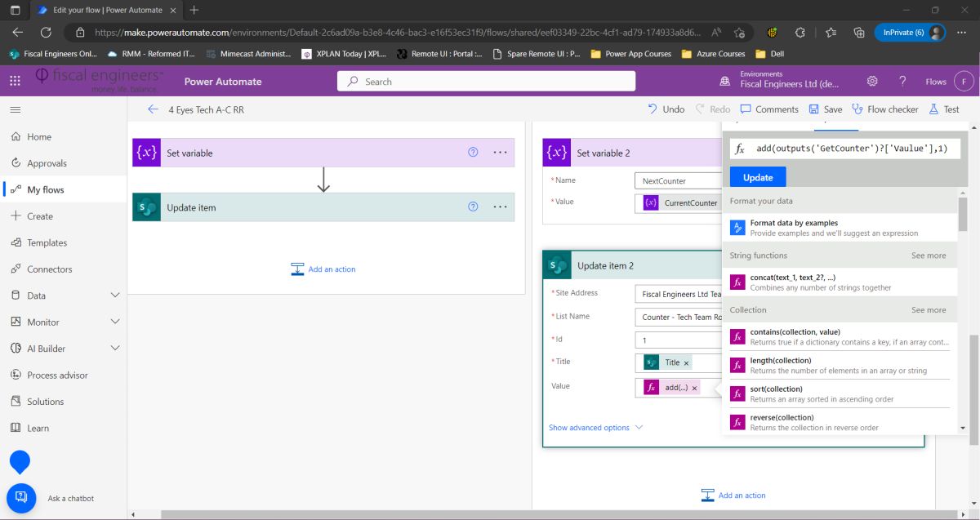Refresh the browser page
980x520 pixels.
click(46, 33)
